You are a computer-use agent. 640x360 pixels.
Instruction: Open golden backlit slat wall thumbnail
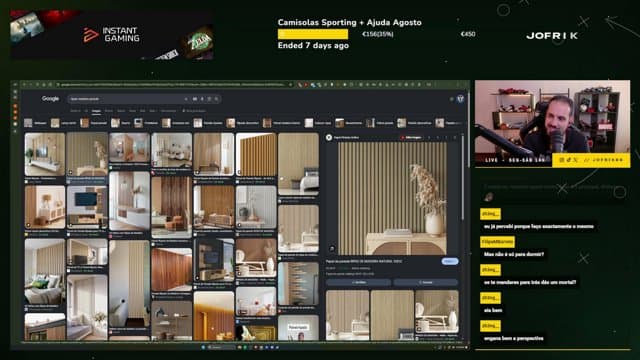tap(214, 316)
